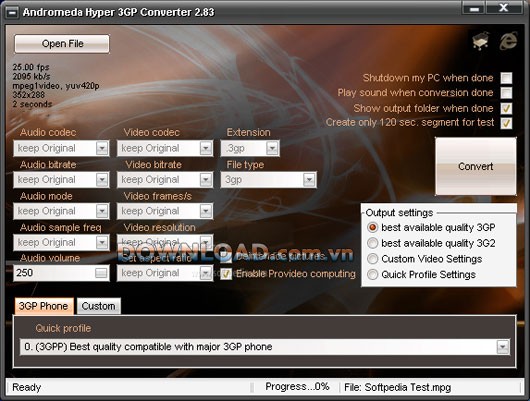Select best available quality 3G2 option
The image size is (530, 401).
pyautogui.click(x=372, y=243)
